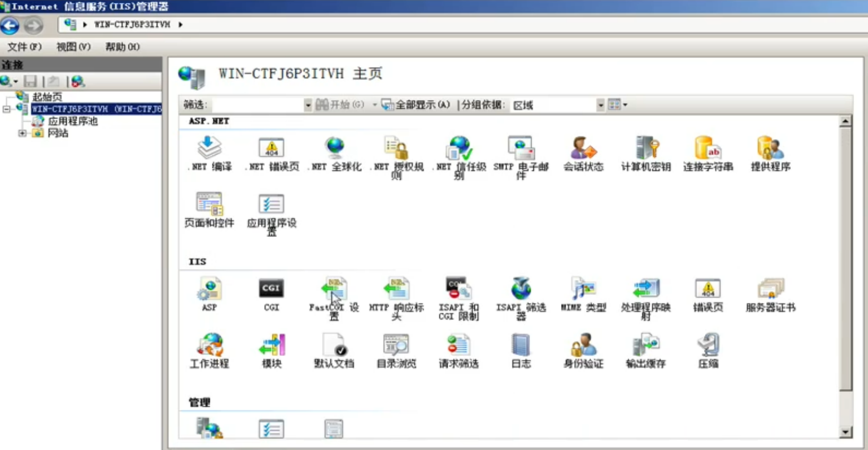Select WIN-CTFJ6P3ITVH server in tree
This screenshot has width=868, height=450.
[96, 109]
